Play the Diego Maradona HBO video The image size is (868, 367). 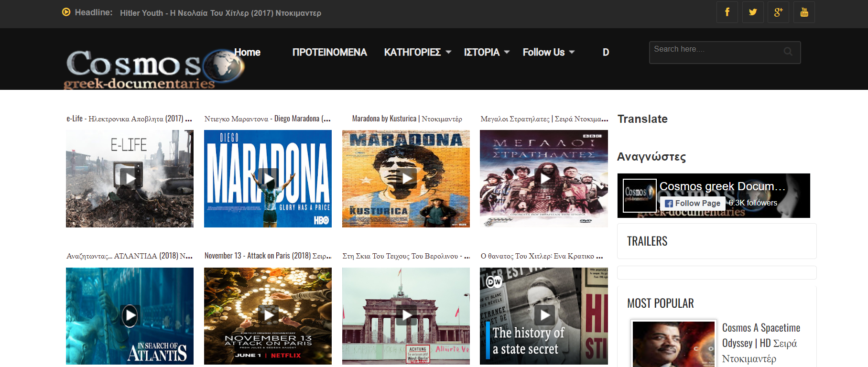pyautogui.click(x=268, y=179)
